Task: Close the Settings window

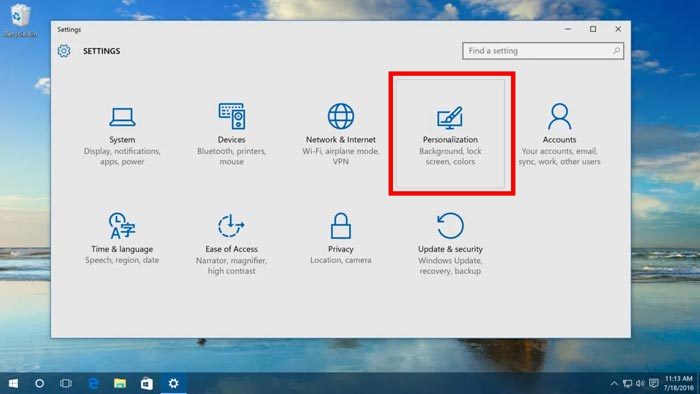Action: (x=618, y=29)
